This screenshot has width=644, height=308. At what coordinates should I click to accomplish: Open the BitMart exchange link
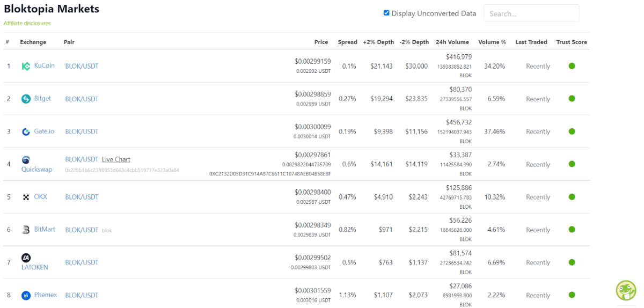tap(45, 229)
